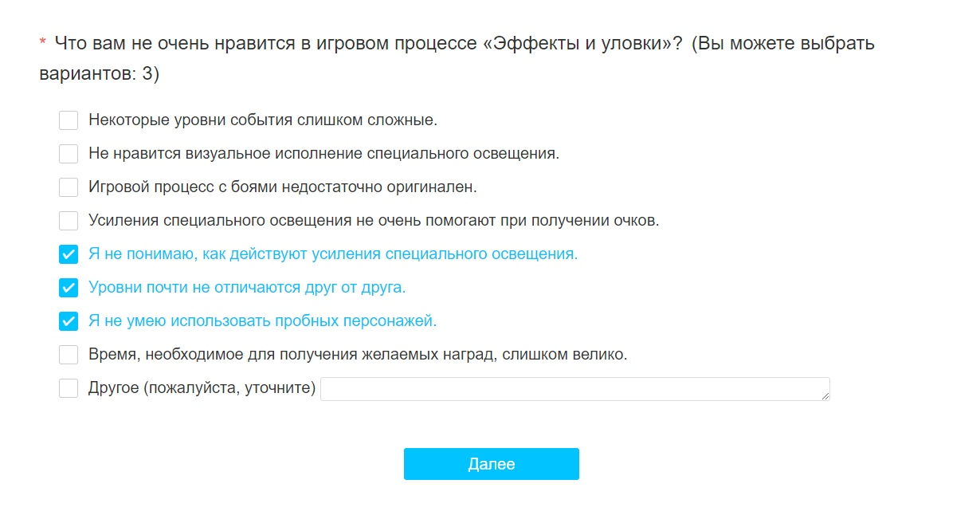Click label "Не нравится визуальное исполнение специального освещения."
This screenshot has width=980, height=515.
(x=323, y=154)
